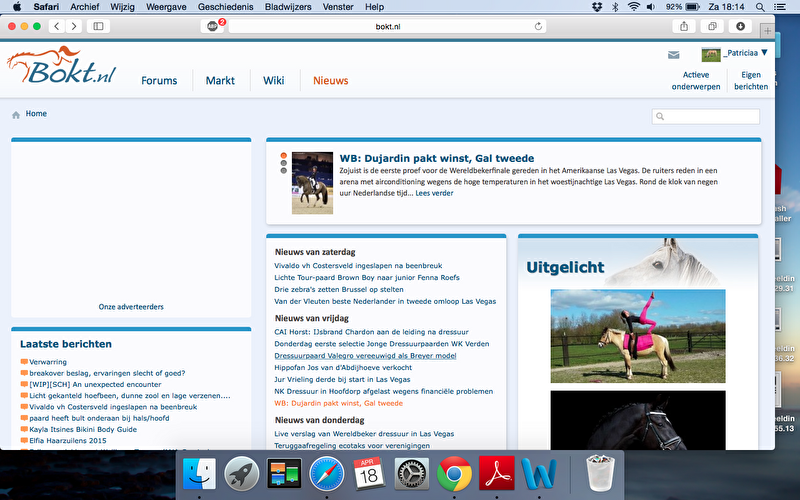800x500 pixels.
Task: Expand the _Patriciaa user menu arrow
Action: click(764, 53)
